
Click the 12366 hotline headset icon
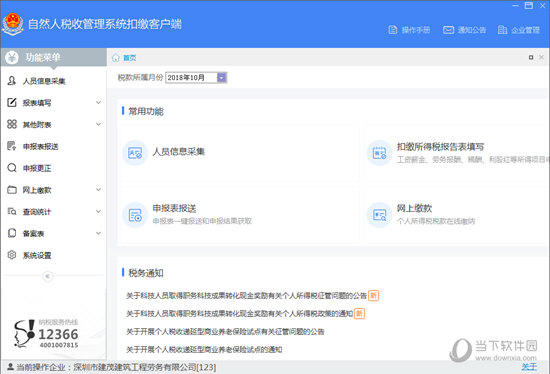24,333
